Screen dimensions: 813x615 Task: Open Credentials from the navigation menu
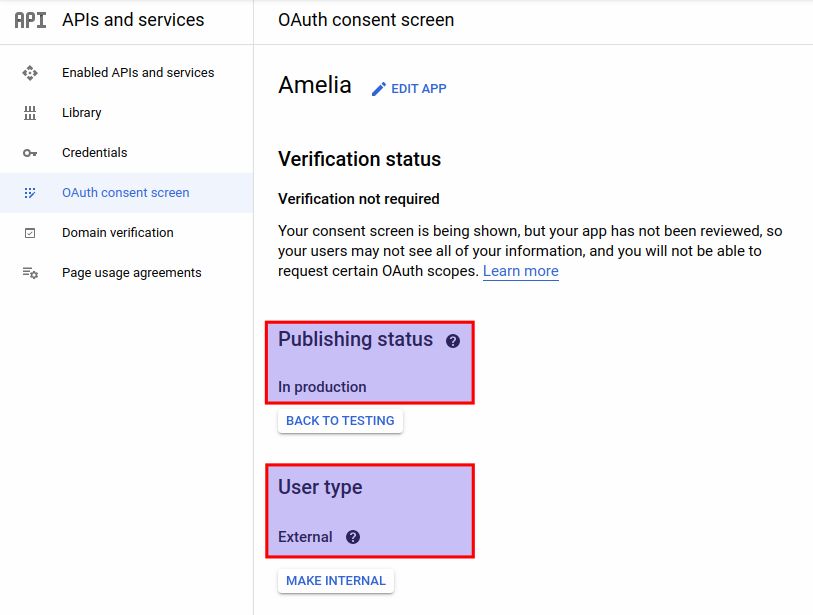[95, 152]
